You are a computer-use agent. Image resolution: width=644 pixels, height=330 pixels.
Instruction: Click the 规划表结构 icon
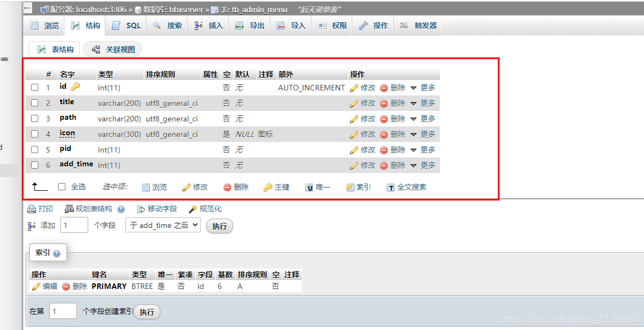pos(69,209)
